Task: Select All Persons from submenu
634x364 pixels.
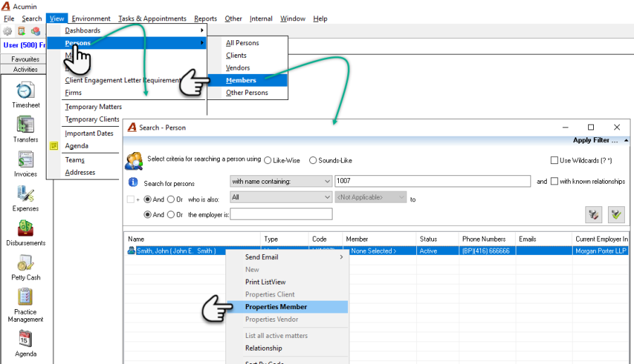Action: [x=242, y=43]
